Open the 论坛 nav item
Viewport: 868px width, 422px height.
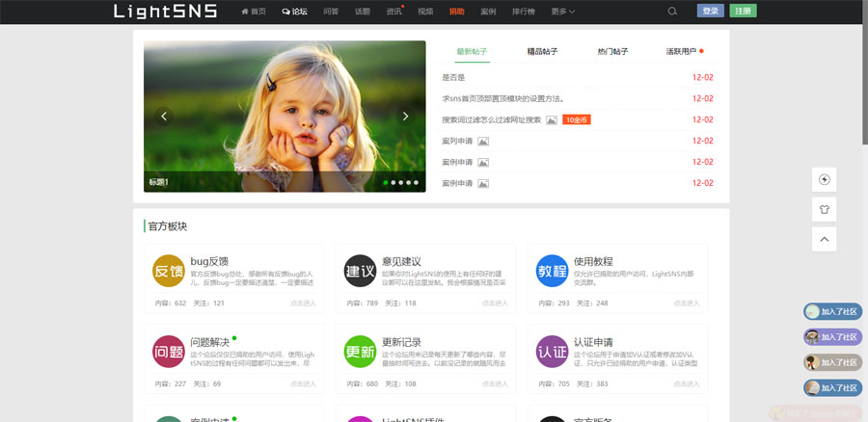[x=294, y=11]
